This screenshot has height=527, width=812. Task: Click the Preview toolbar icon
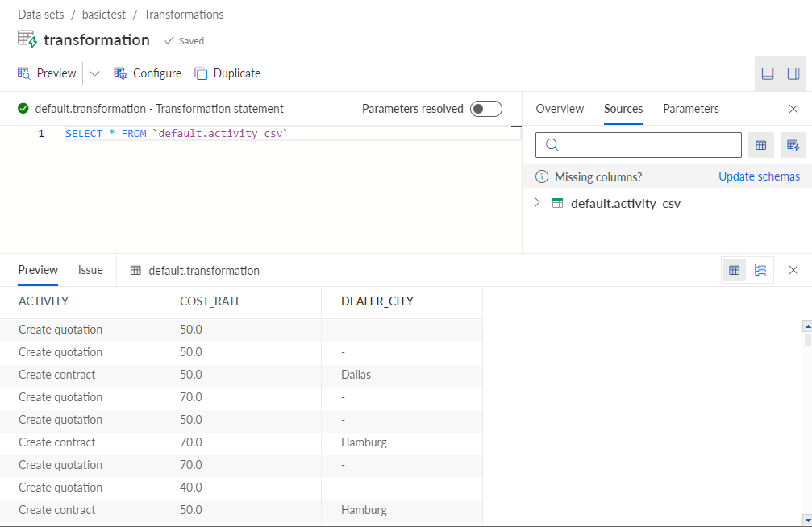point(24,73)
